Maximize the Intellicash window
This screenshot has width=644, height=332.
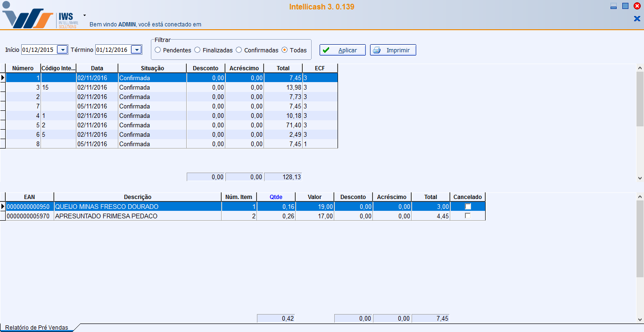(625, 6)
